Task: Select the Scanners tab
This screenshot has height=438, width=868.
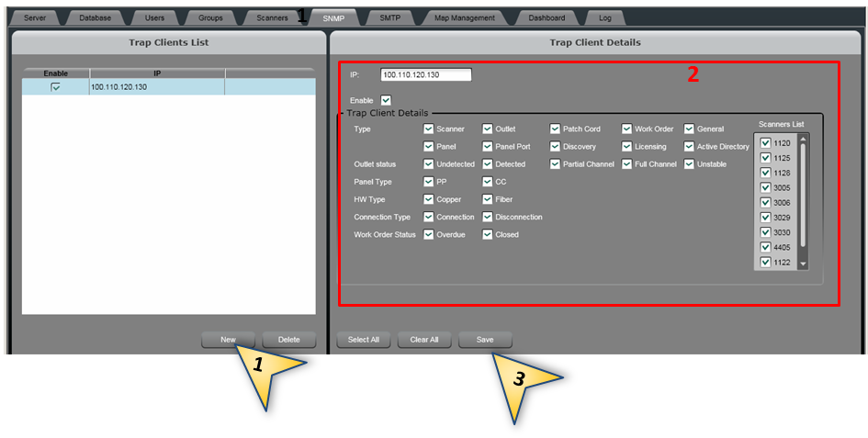Action: point(272,17)
